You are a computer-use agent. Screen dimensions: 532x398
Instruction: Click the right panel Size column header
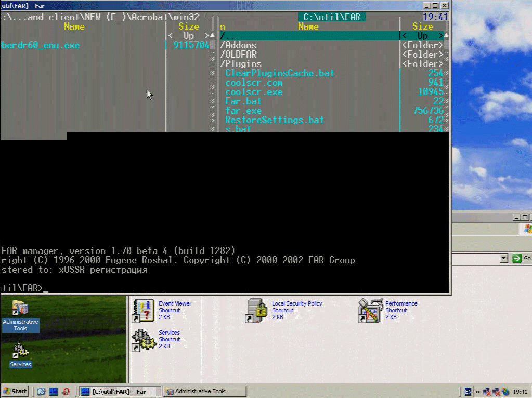pos(422,26)
